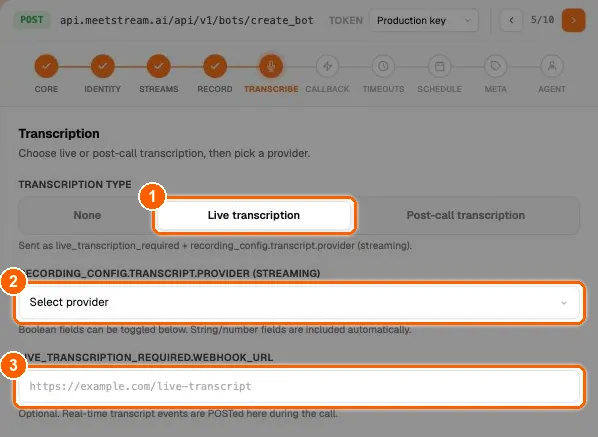The image size is (598, 437).
Task: Click the STREAMS step label
Action: [159, 89]
